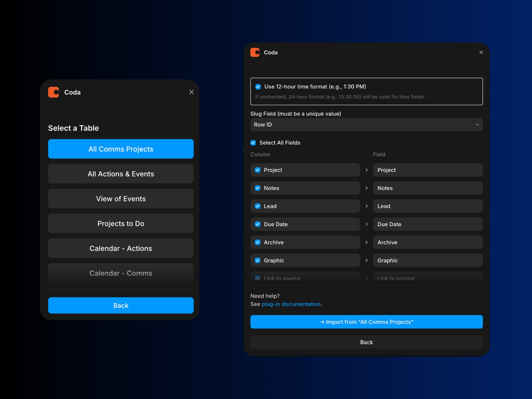Choose the Projects to Do table

coord(121,223)
